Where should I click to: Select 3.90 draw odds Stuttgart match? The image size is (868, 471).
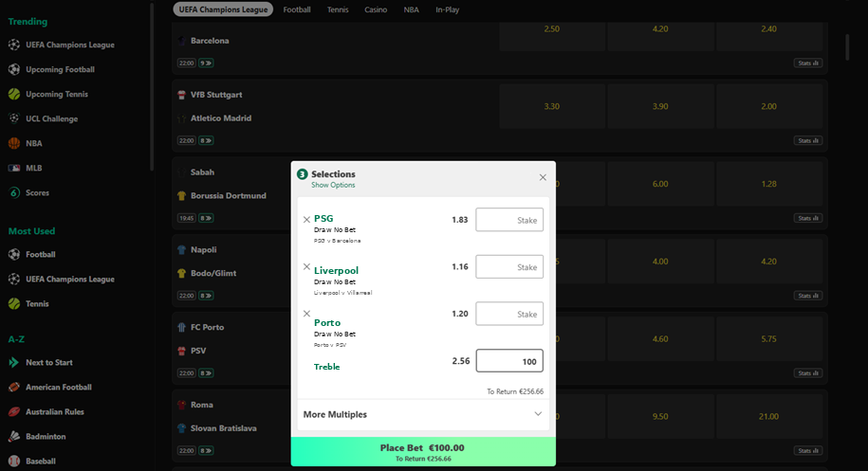coord(660,106)
